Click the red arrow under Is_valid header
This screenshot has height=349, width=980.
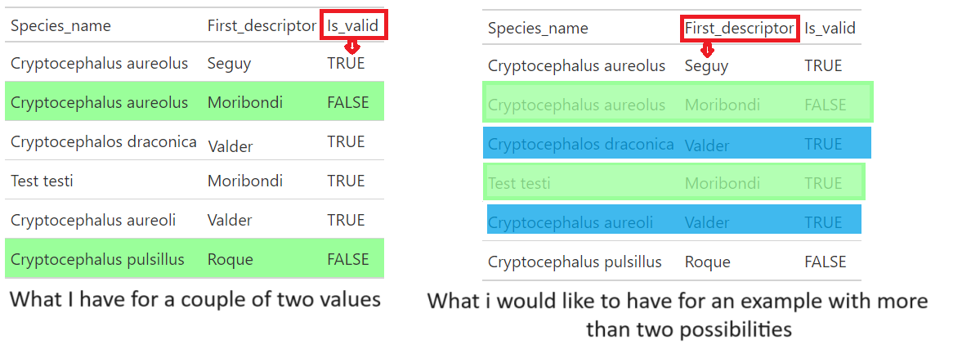pyautogui.click(x=353, y=47)
